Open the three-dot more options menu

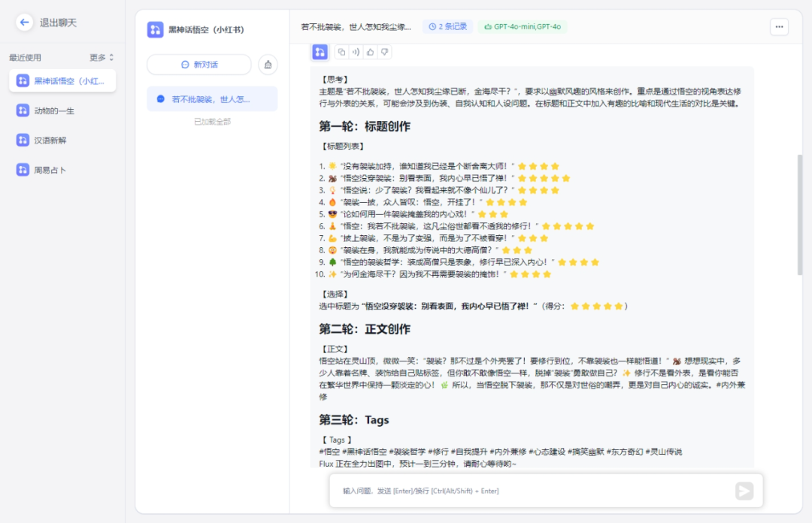point(779,26)
